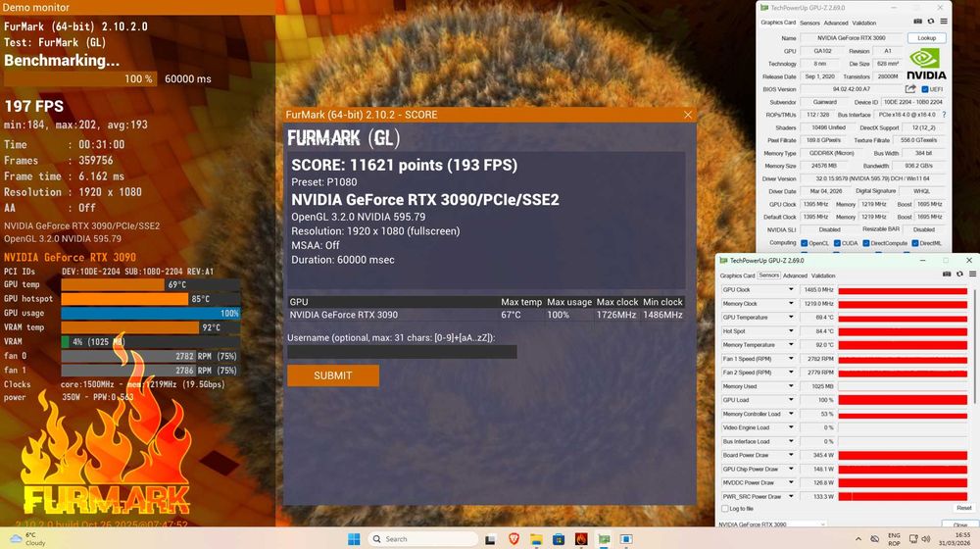
Task: Click the refresh icon in GPU-Z Sensors window
Action: pyautogui.click(x=960, y=274)
